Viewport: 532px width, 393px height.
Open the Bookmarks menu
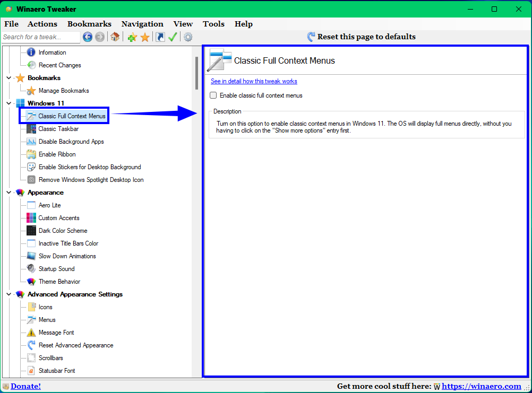point(89,24)
